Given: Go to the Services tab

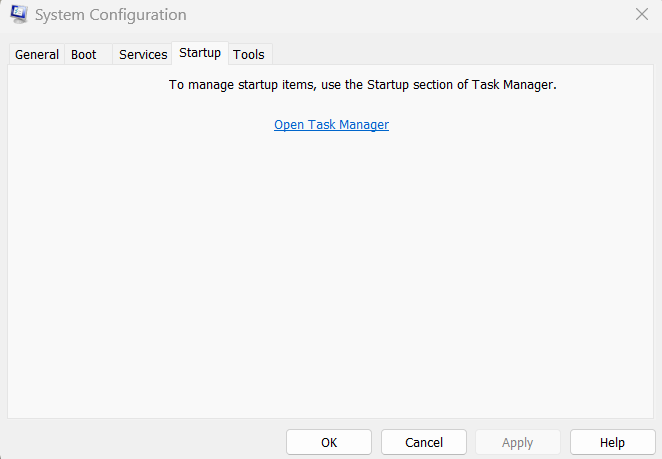Looking at the screenshot, I should pos(143,54).
